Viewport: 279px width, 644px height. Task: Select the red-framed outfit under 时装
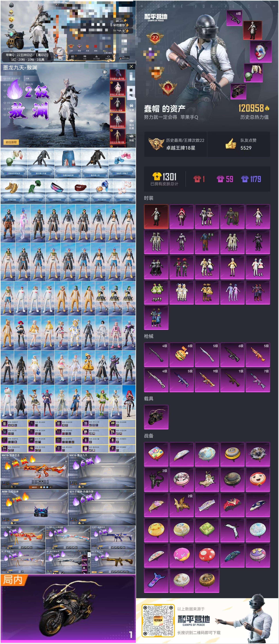156,217
